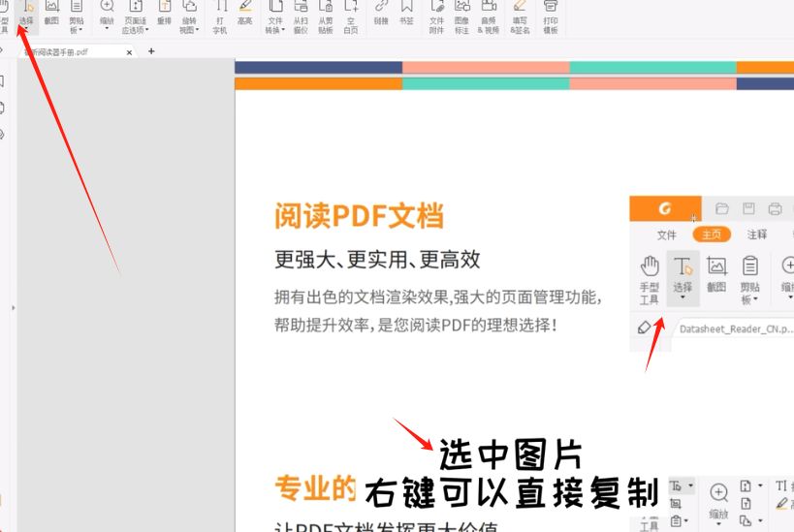Click the orange heading 专业的
Viewport: 794px width, 532px height.
pyautogui.click(x=315, y=488)
